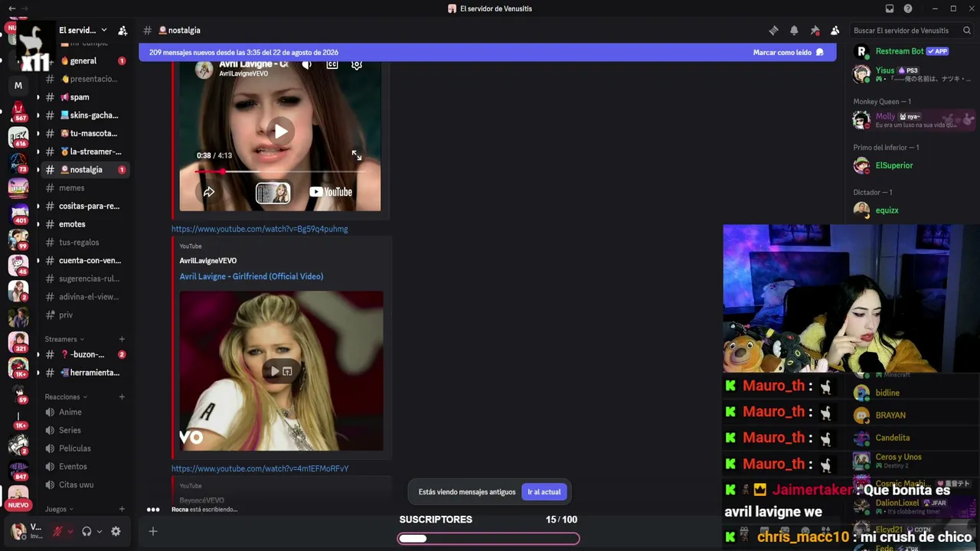Open the Girlfriend embed in a new window
Screen dimensions: 980x551
(x=287, y=371)
